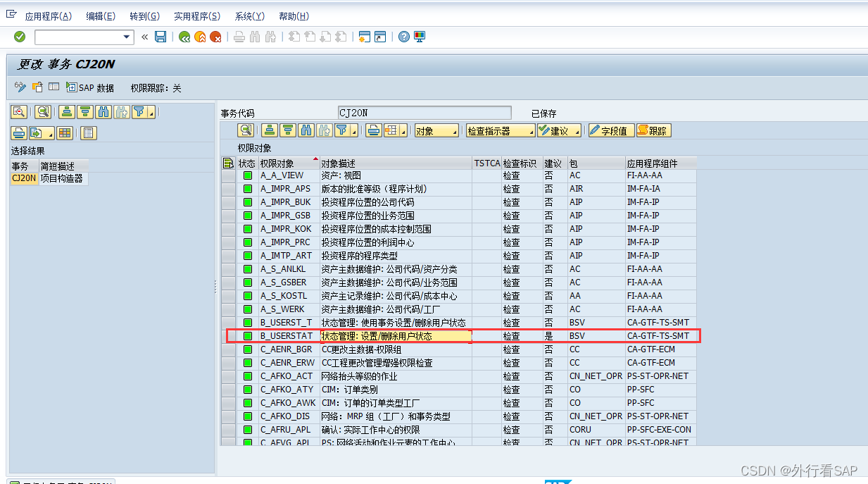Open the 转到(G) menu
The width and height of the screenshot is (868, 484).
tap(145, 16)
